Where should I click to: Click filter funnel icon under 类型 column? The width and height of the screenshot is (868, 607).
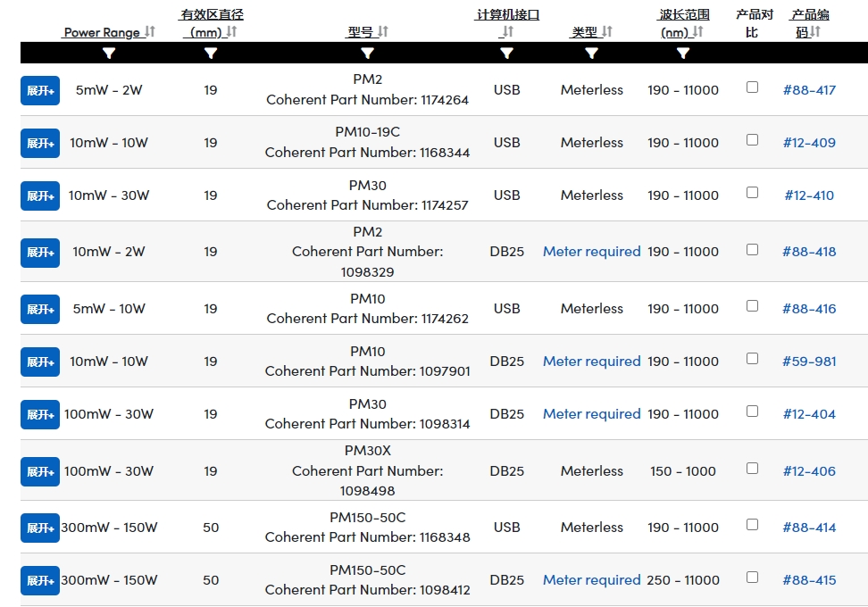point(591,54)
